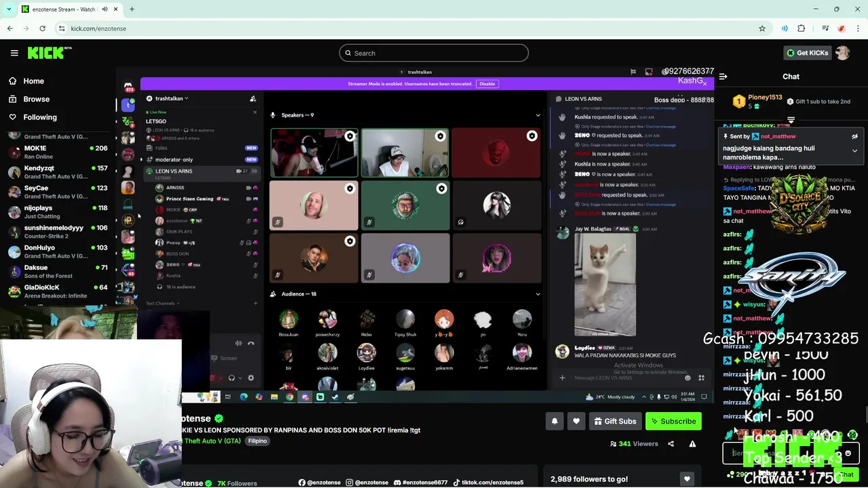Screen dimensions: 868x488
Task: Open sunshinemelodyyy channel in sidebar
Action: pyautogui.click(x=58, y=231)
